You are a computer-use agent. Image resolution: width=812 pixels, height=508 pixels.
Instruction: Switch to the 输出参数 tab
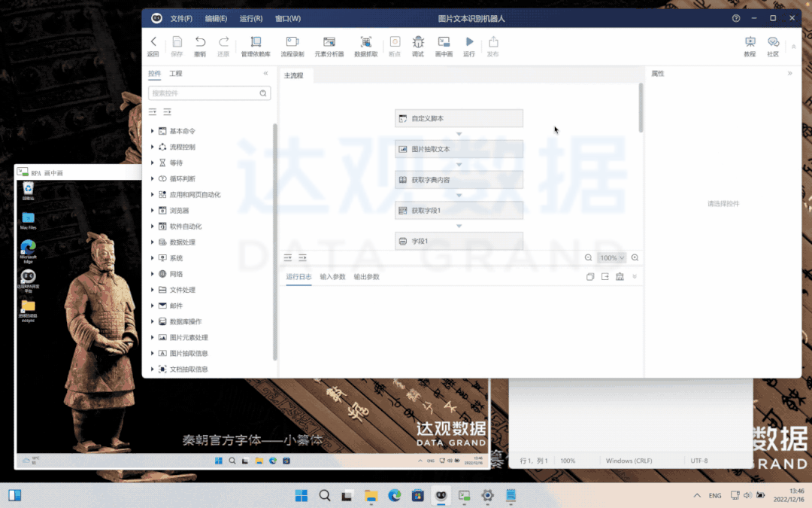pyautogui.click(x=367, y=277)
